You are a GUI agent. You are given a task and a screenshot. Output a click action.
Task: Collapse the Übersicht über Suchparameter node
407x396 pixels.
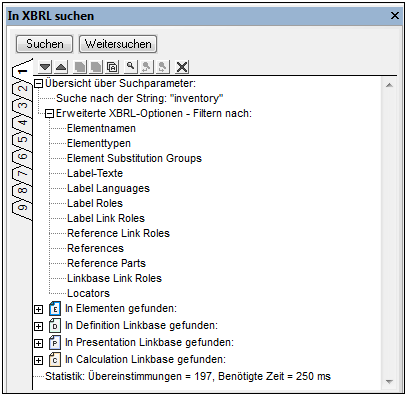39,83
